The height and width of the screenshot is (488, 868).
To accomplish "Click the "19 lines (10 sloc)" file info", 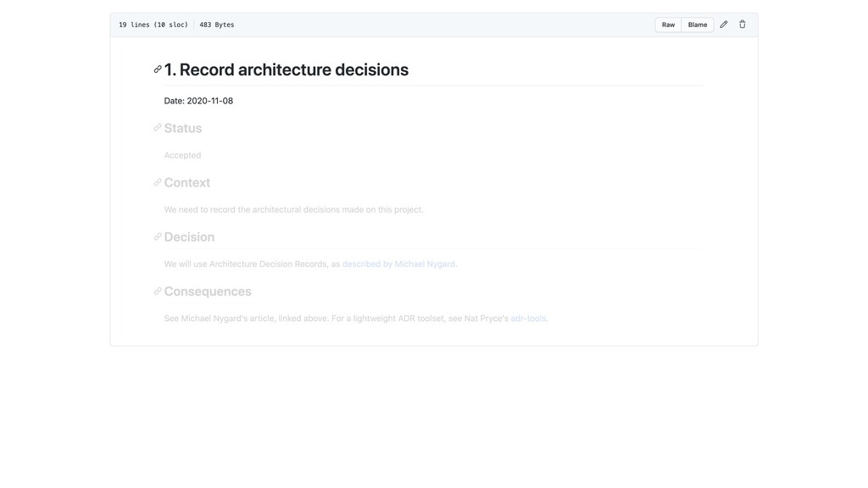I will 153,25.
